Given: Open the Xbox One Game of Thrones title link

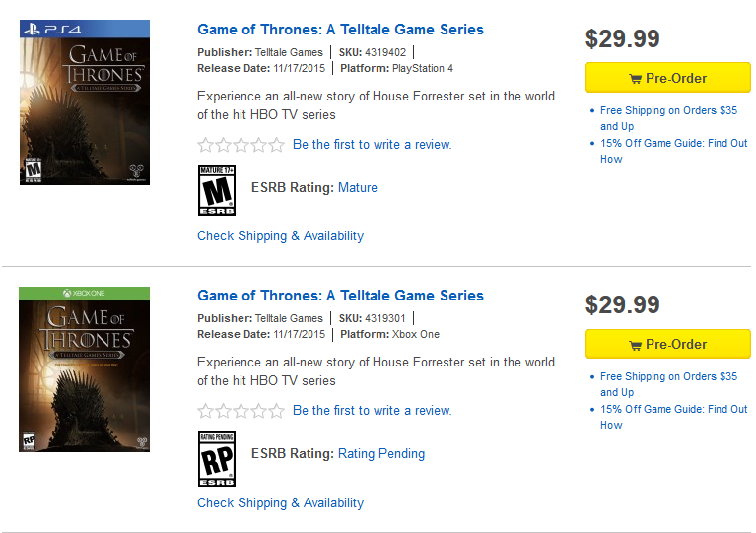Looking at the screenshot, I should click(x=340, y=296).
